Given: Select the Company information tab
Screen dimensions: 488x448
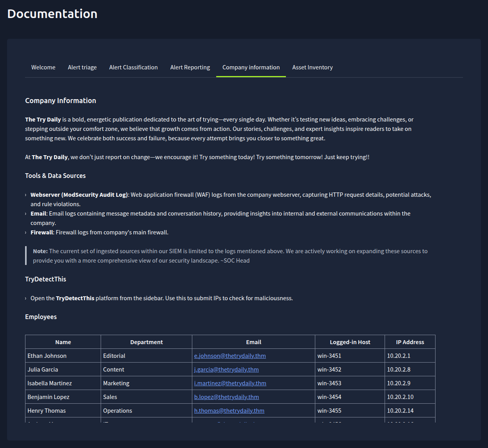Looking at the screenshot, I should 251,67.
